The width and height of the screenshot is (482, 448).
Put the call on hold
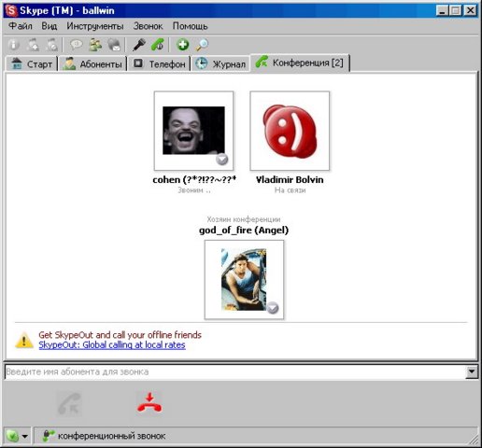tap(158, 45)
